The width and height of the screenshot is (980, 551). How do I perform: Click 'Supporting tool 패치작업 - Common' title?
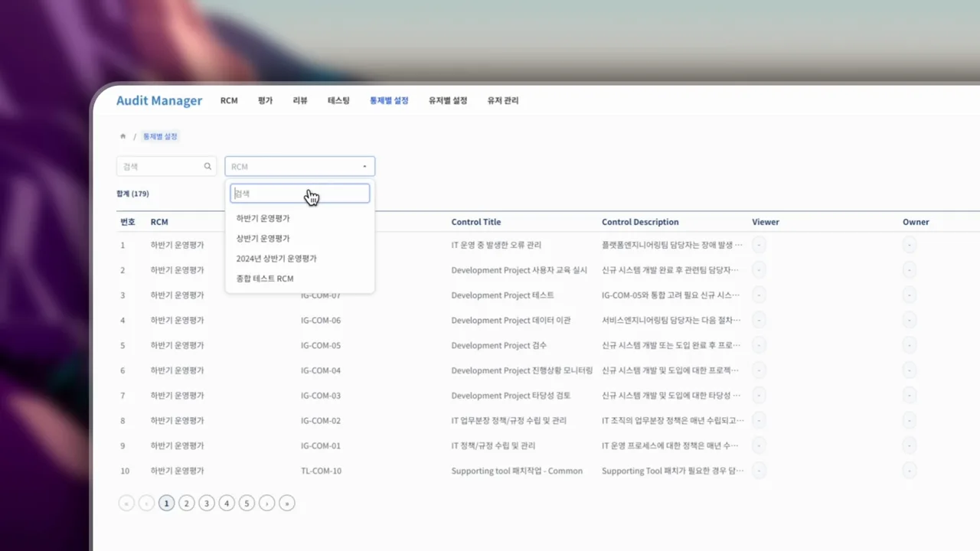pos(517,471)
